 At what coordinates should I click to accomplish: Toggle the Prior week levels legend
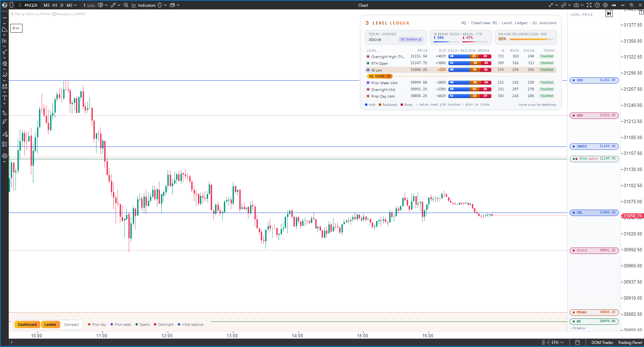click(121, 324)
